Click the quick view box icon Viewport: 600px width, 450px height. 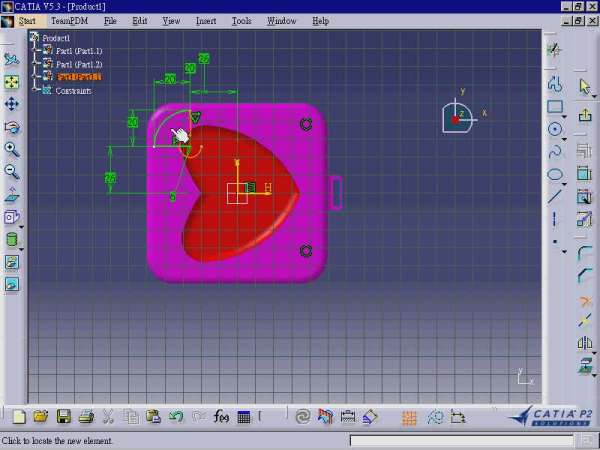(x=11, y=217)
